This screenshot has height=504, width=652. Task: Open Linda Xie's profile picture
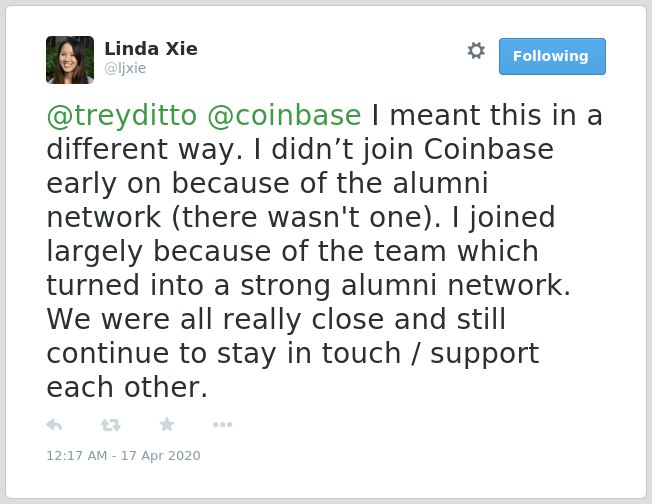[70, 60]
